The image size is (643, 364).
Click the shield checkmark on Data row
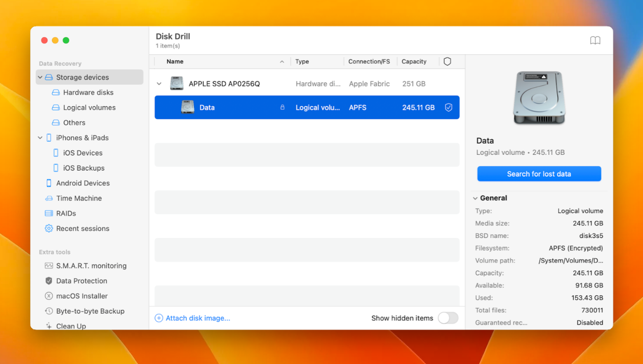pyautogui.click(x=448, y=107)
